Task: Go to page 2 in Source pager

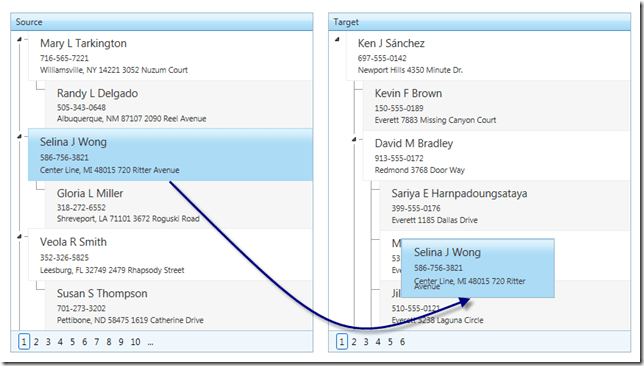Action: 36,342
